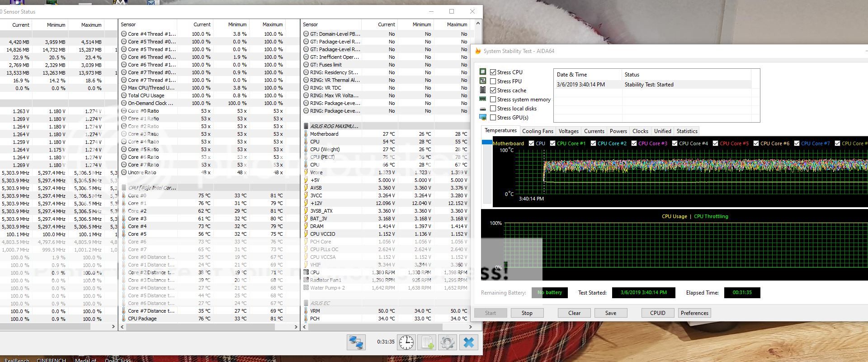Click the gauge icon of GT: Fuses limit row

click(306, 65)
